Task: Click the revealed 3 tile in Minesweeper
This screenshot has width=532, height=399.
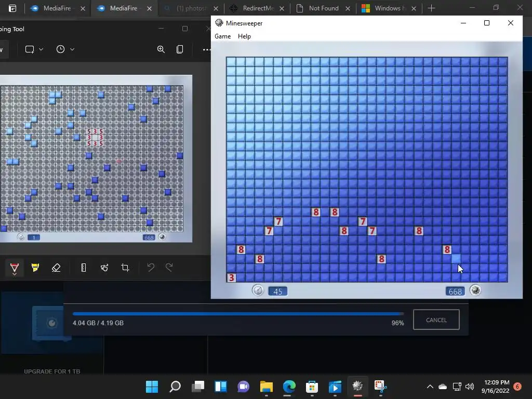Action: (231, 277)
